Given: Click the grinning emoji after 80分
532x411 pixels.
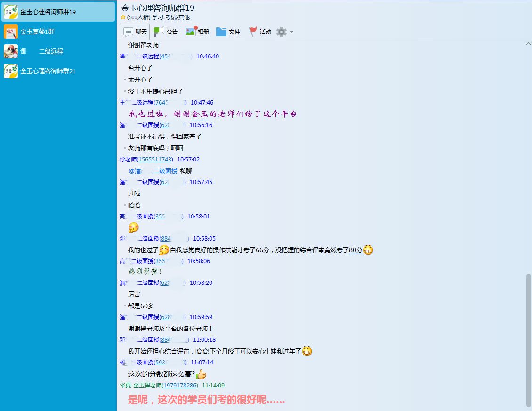Looking at the screenshot, I should [368, 250].
